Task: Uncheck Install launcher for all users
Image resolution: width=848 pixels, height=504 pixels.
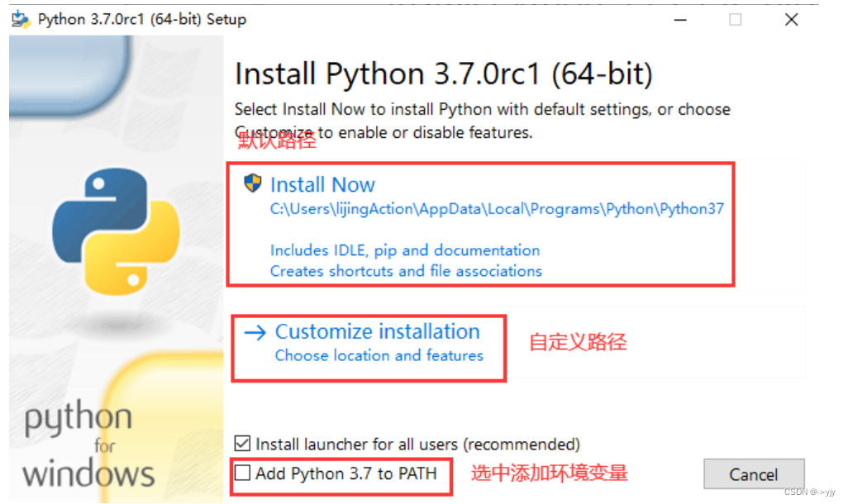Action: point(243,444)
